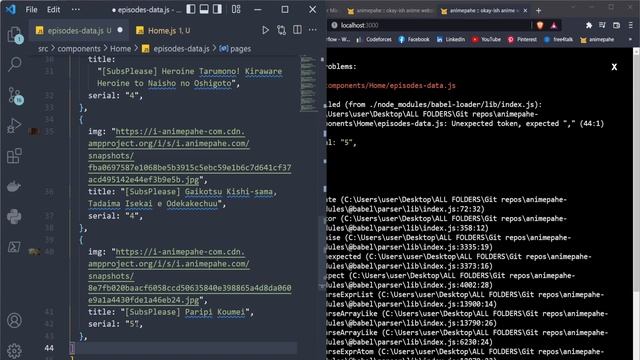Image resolution: width=640 pixels, height=360 pixels.
Task: Open the PowerShell panel in activity bar
Action: 14,247
